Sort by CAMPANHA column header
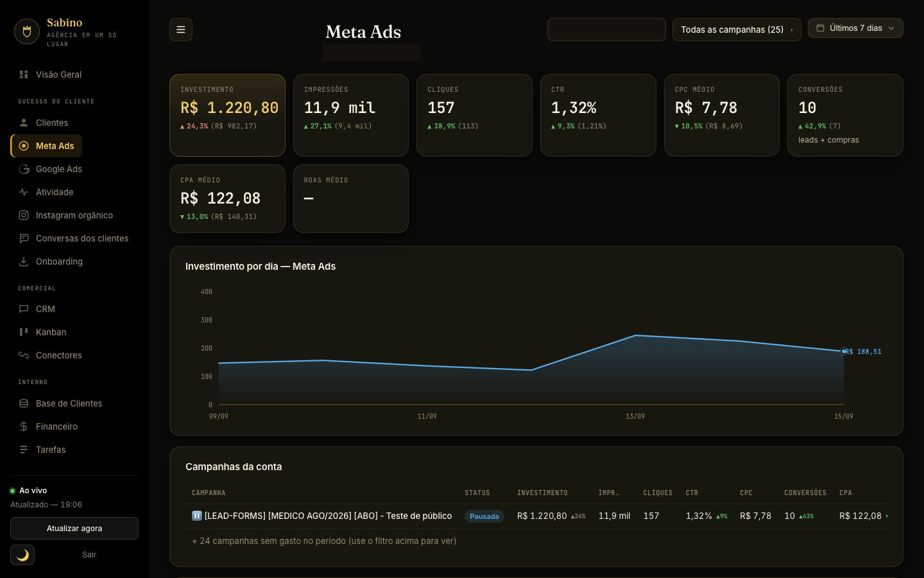 coord(209,493)
